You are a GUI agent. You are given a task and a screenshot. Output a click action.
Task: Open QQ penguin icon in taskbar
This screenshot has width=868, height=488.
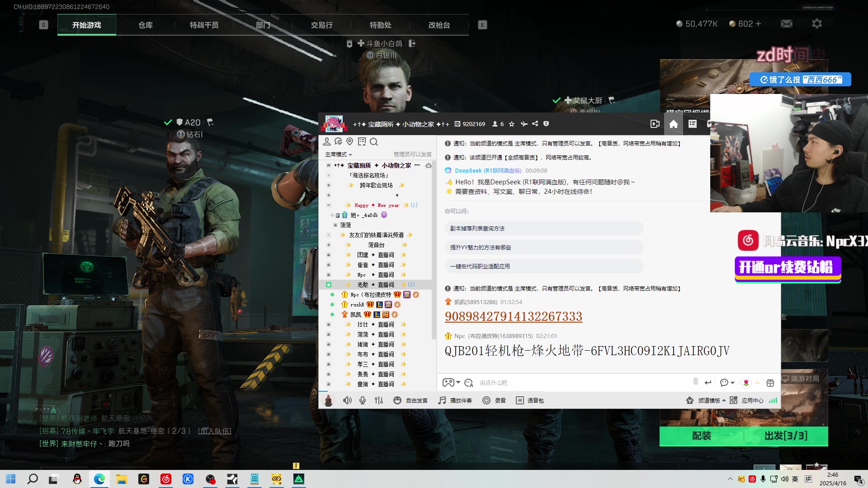(77, 479)
